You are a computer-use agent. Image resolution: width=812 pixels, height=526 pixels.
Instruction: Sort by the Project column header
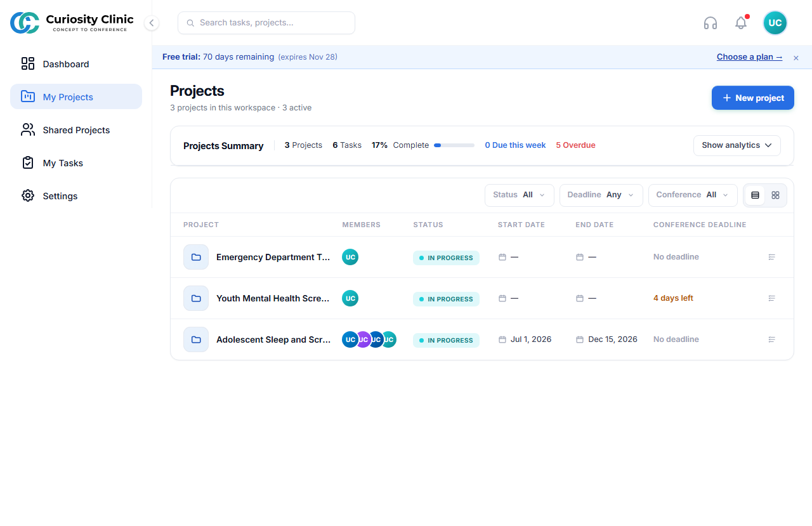pos(201,225)
